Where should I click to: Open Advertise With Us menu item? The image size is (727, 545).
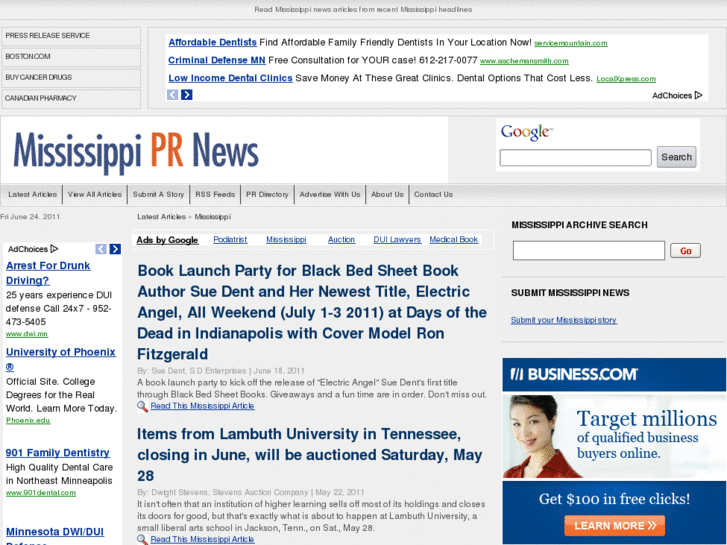coord(330,194)
